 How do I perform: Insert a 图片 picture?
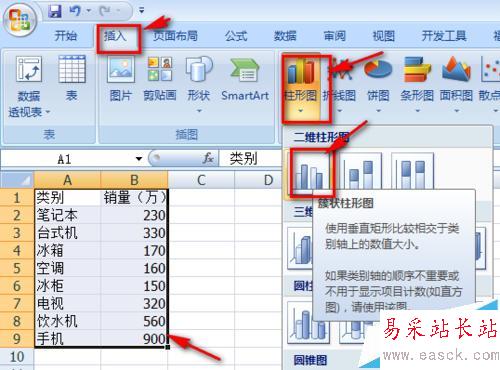point(120,79)
